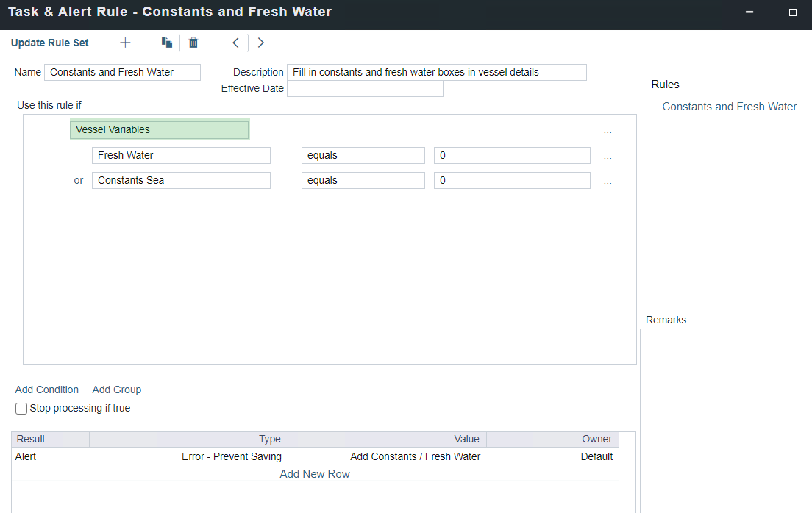The width and height of the screenshot is (812, 513).
Task: Click into the Effective Date field
Action: click(x=365, y=89)
